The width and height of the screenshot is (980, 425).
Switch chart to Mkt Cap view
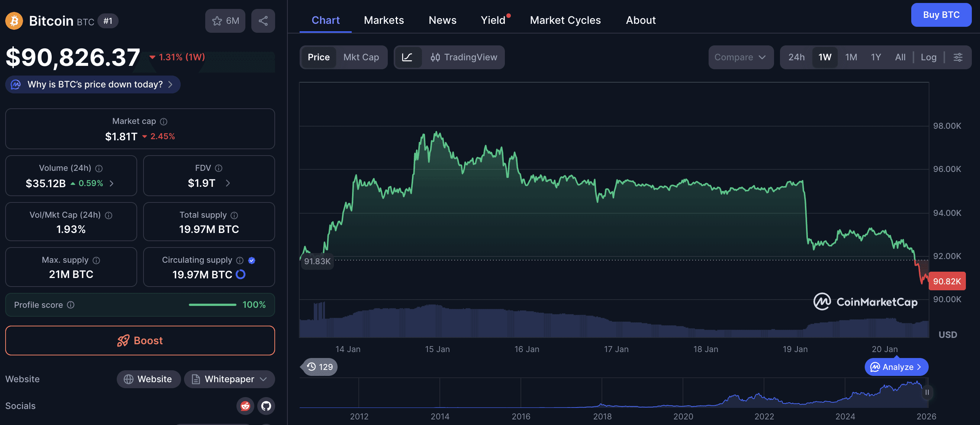pyautogui.click(x=361, y=57)
